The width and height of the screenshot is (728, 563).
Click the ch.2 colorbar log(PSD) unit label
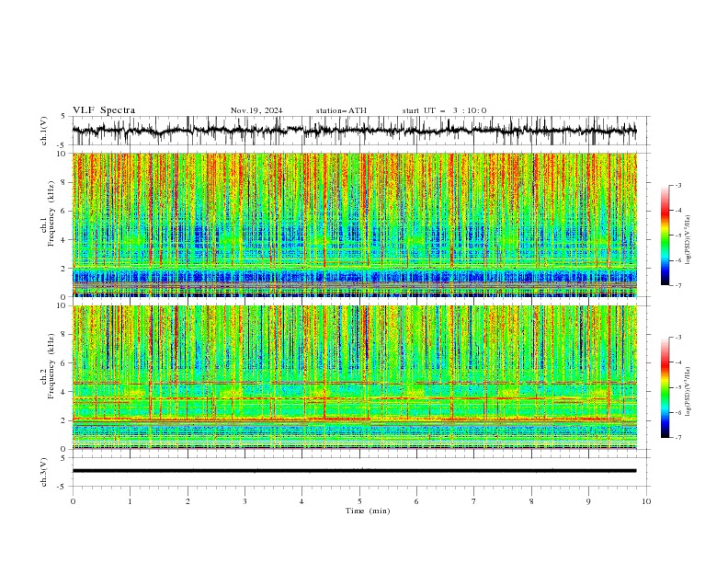688,392
